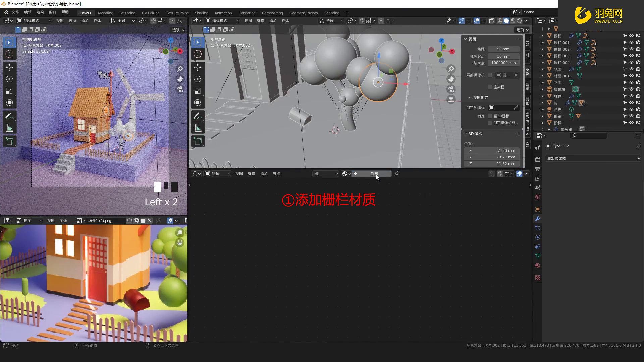The width and height of the screenshot is (644, 362).
Task: Select the Measure tool in the toolbar
Action: (198, 128)
